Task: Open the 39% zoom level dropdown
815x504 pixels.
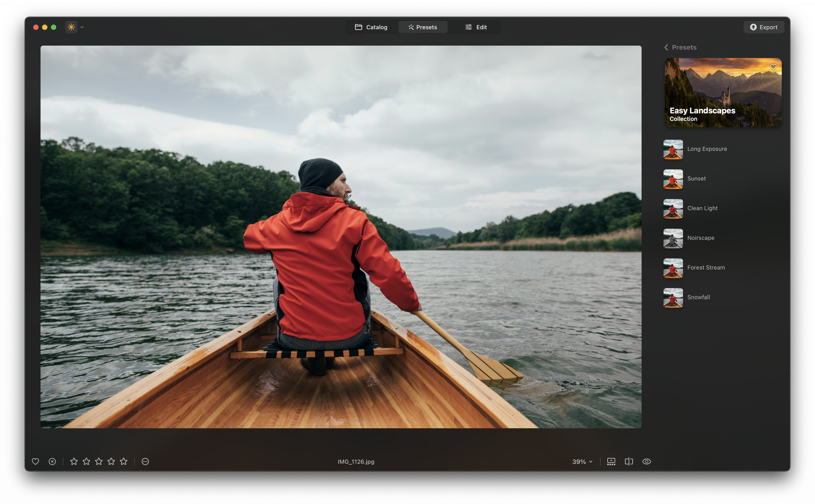Action: pos(582,462)
